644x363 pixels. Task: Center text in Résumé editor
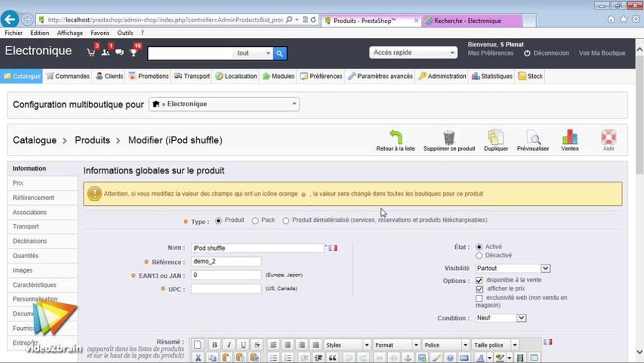point(288,345)
